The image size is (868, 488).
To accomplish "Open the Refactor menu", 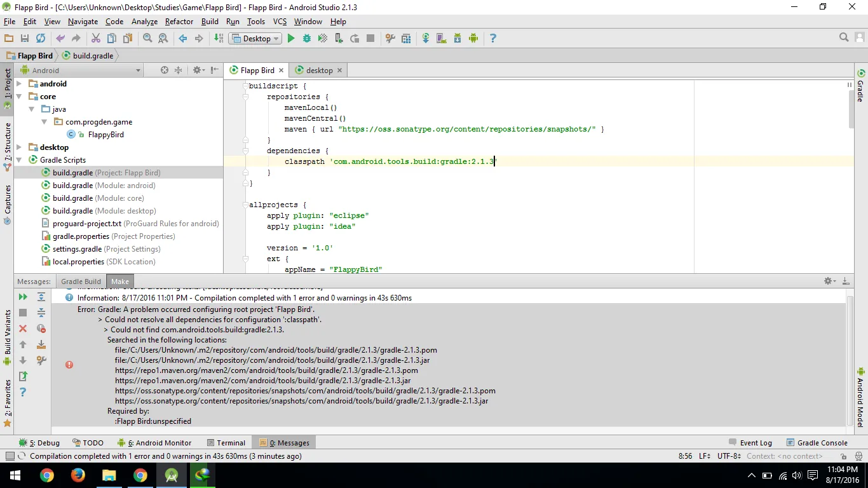I will click(x=179, y=22).
